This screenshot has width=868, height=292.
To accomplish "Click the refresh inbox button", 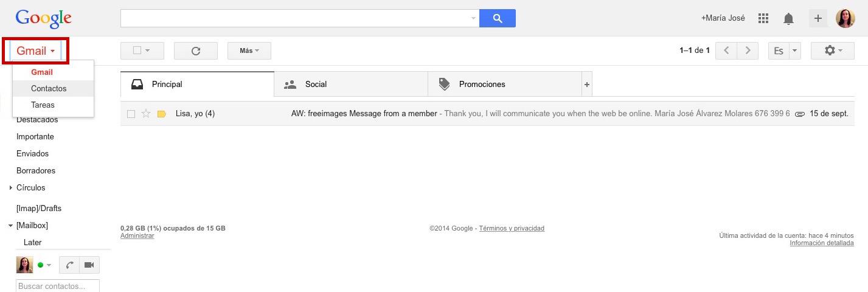I will (x=196, y=50).
